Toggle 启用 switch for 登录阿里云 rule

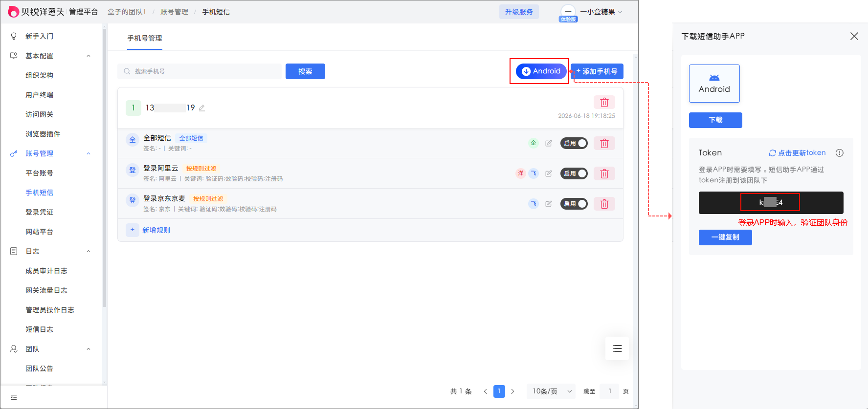coord(574,173)
